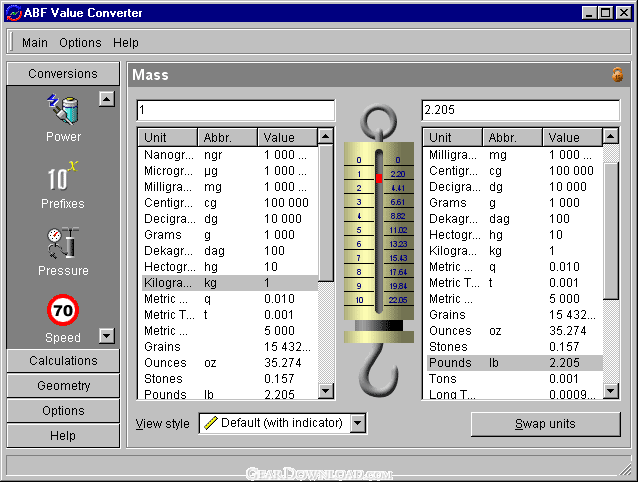This screenshot has height=482, width=638.
Task: Select highlighted Kilogra... kg row in left list
Action: 228,283
